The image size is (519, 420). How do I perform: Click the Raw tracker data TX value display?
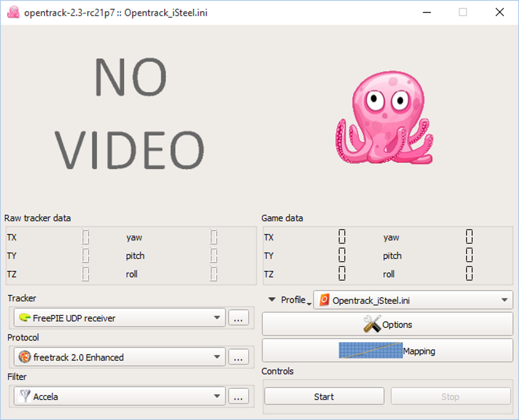85,237
